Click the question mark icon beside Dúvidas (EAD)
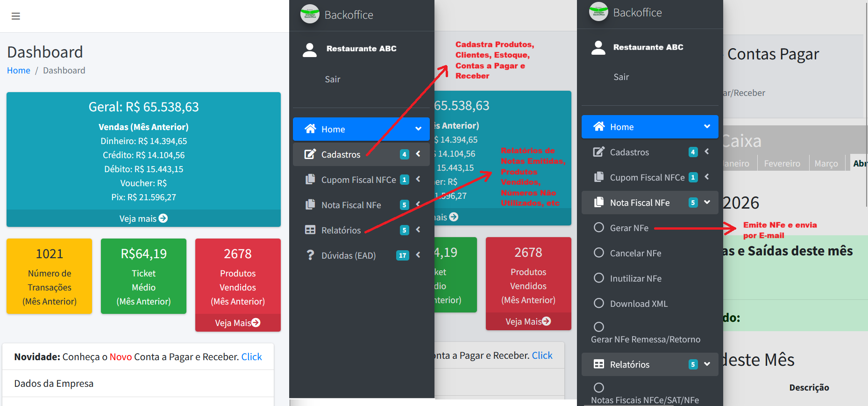Image resolution: width=868 pixels, height=406 pixels. (x=310, y=255)
